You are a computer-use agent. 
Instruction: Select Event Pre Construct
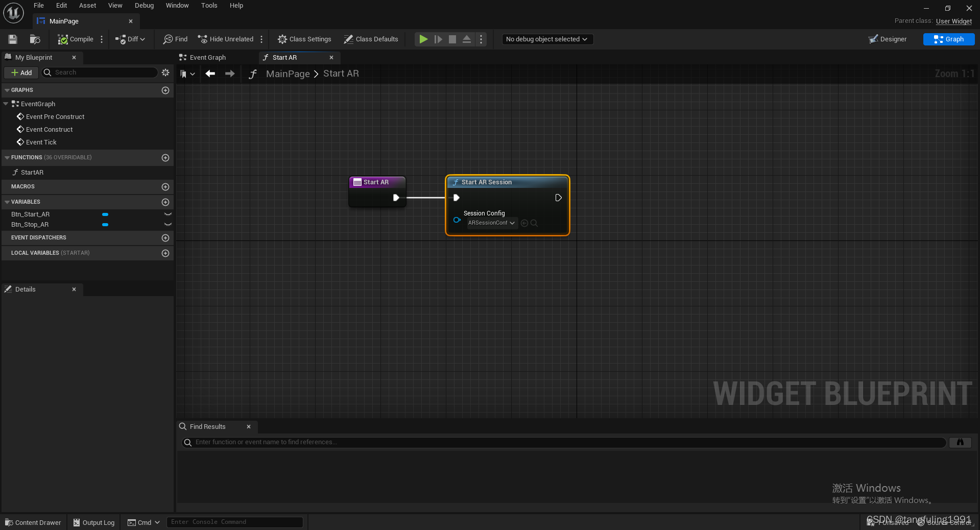[55, 117]
